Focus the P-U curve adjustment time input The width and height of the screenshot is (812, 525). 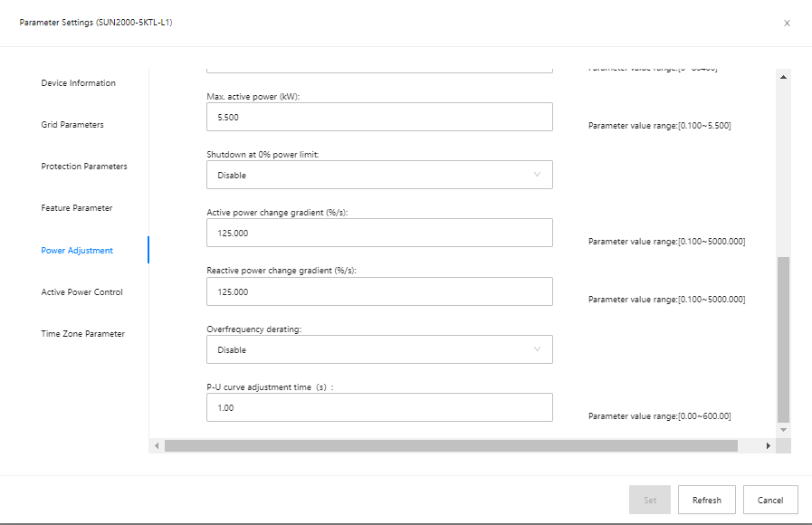coord(379,407)
